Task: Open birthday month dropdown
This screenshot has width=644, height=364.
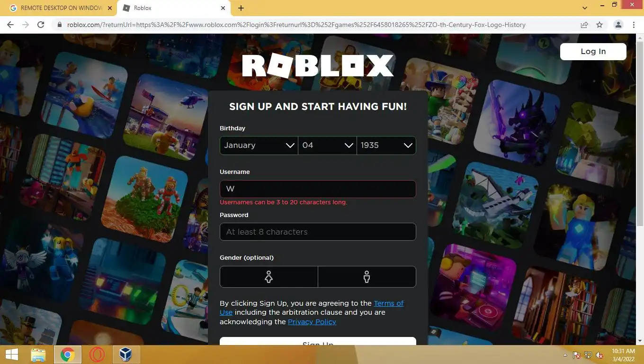Action: (259, 146)
